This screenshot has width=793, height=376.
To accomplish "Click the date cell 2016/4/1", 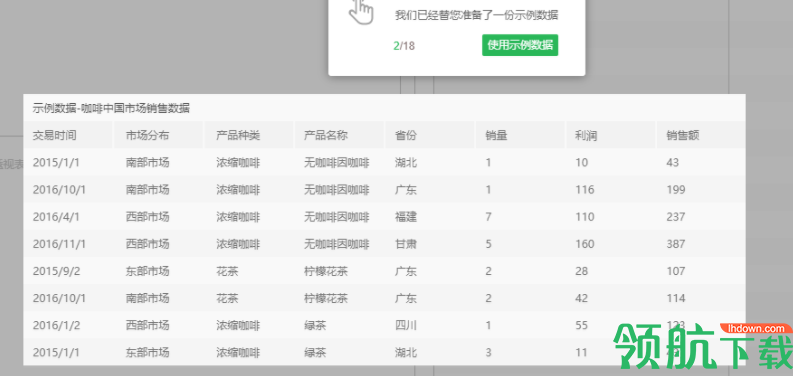I will click(x=56, y=217).
